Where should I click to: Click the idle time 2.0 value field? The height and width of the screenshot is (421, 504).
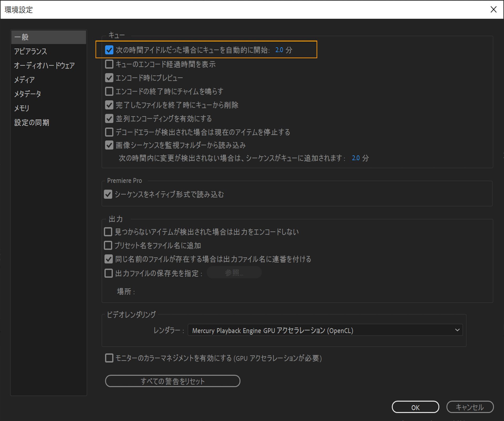(x=279, y=50)
